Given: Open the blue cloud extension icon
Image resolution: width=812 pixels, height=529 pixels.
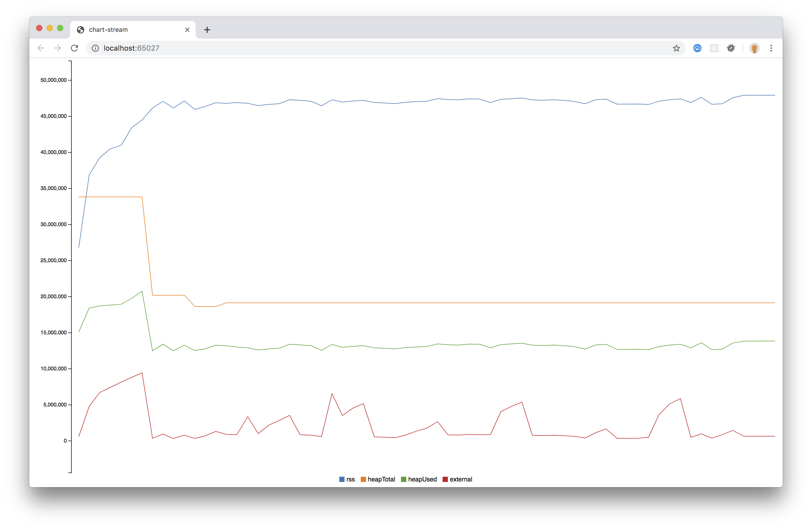Looking at the screenshot, I should click(x=697, y=48).
